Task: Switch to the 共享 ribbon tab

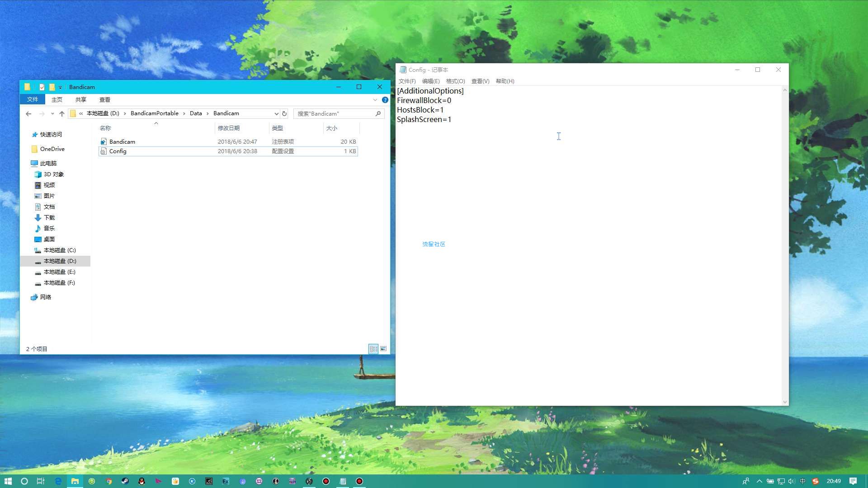Action: click(x=81, y=99)
